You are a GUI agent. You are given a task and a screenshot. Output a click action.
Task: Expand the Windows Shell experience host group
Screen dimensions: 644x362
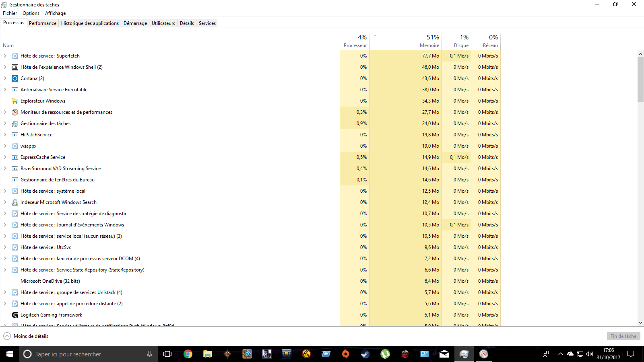5,67
